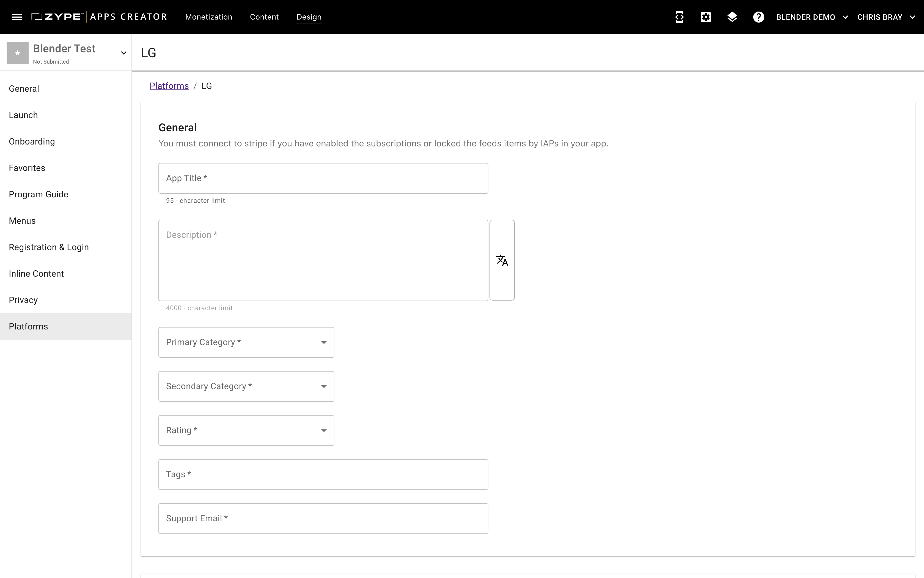Open Inline Content in the sidebar
This screenshot has width=924, height=578.
66,273
